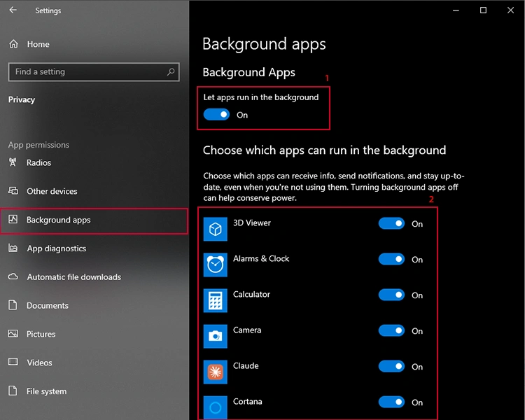
Task: Click the Pictures image icon
Action: (x=13, y=334)
